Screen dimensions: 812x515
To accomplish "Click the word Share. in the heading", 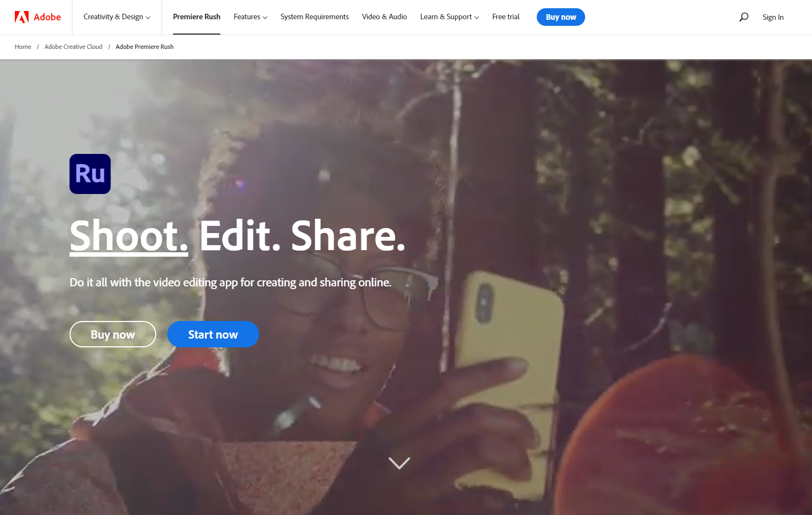I will pyautogui.click(x=348, y=236).
